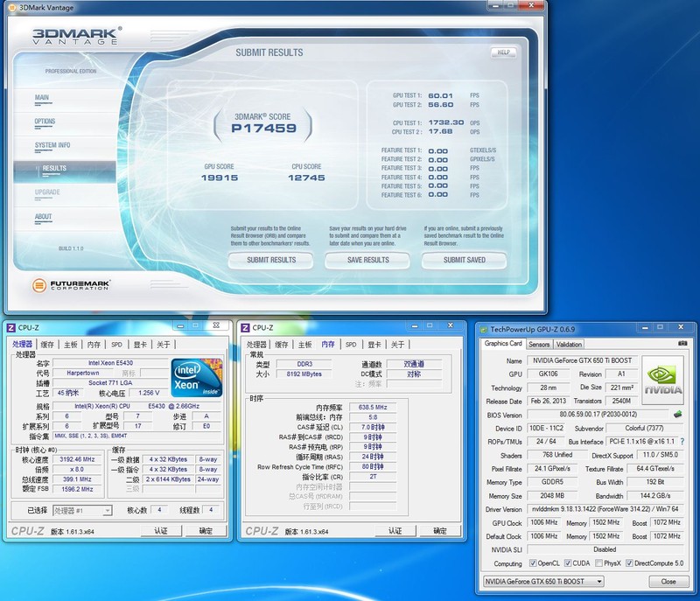700x601 pixels.
Task: Click the memory size 8192 MBytes field
Action: click(x=304, y=374)
